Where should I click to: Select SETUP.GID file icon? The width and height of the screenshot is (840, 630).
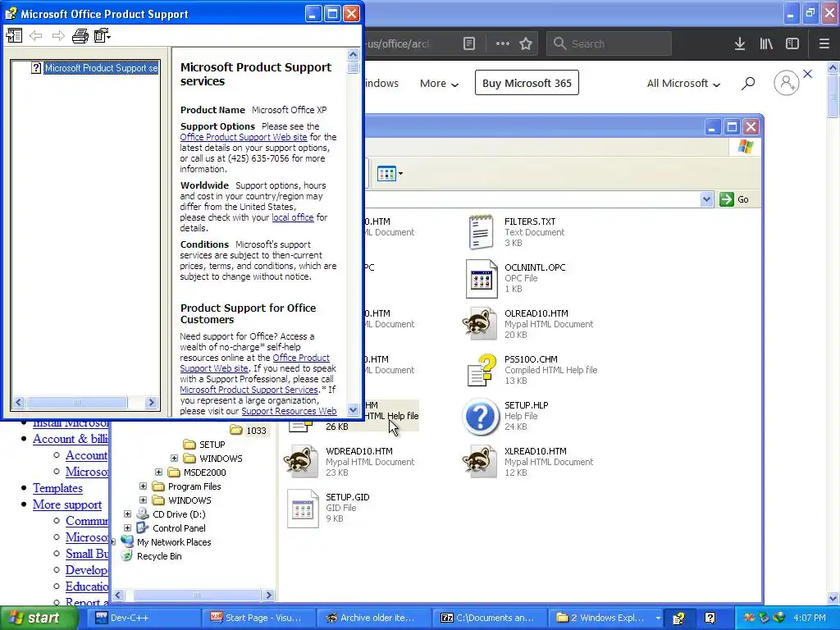coord(303,509)
